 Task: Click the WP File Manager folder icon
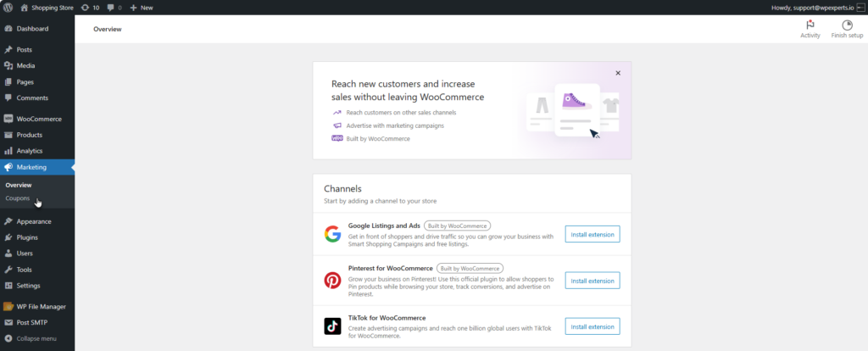point(8,307)
